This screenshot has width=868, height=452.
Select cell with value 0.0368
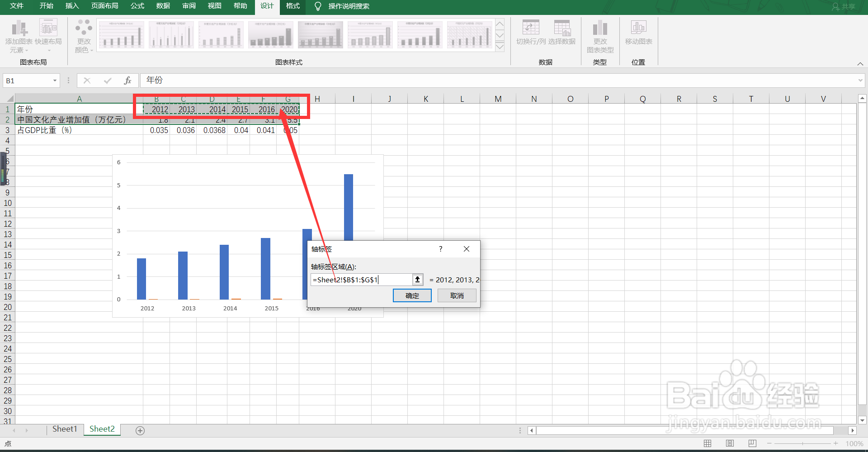[x=212, y=130]
